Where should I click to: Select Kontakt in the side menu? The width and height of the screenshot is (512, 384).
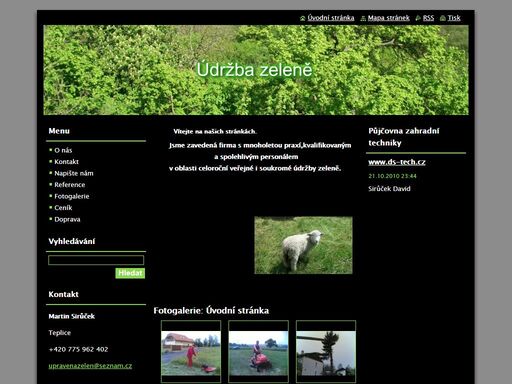click(66, 162)
